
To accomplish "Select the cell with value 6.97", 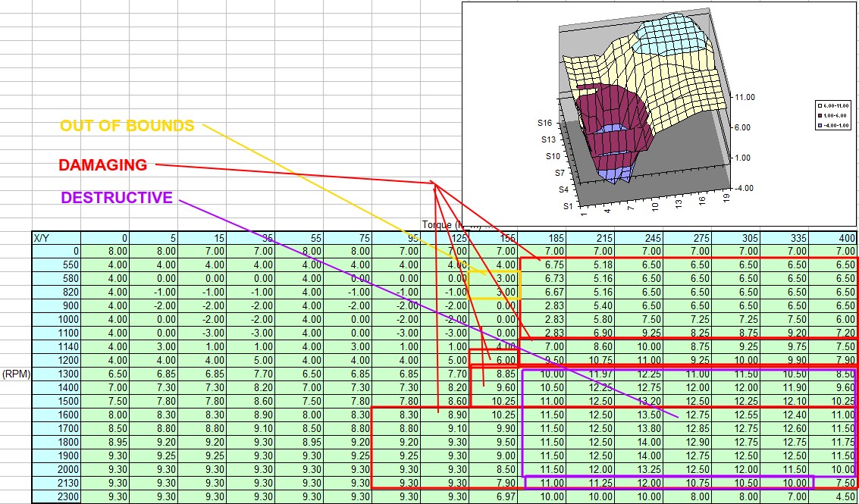I will 503,496.
